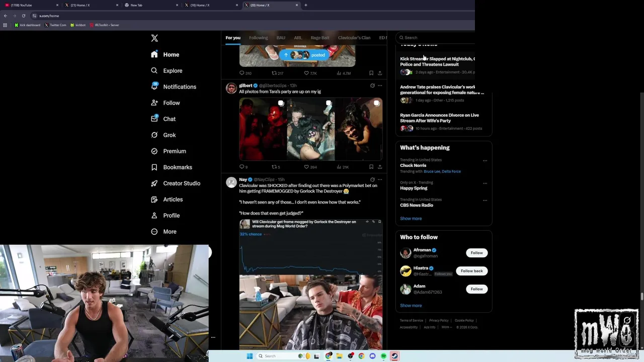The height and width of the screenshot is (362, 644).
Task: Repost gilbert's post showing 5 reposts
Action: [275, 167]
